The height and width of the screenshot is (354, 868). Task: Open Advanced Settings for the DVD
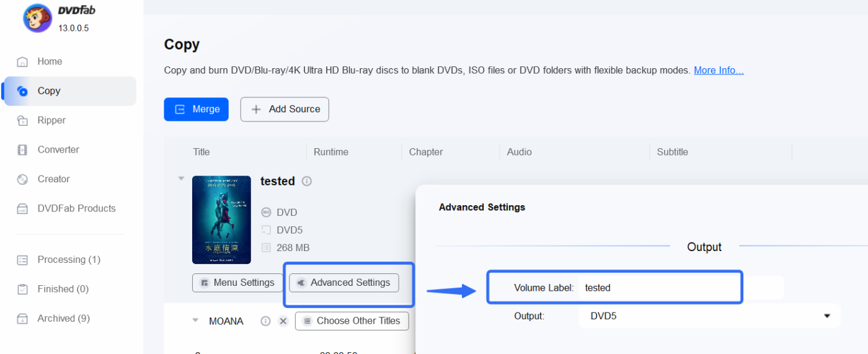point(344,283)
